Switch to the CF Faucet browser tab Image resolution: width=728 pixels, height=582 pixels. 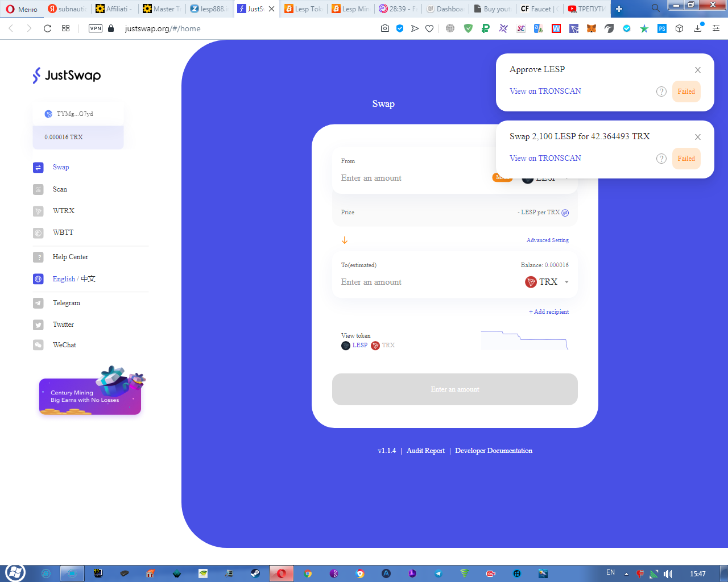[x=540, y=9]
